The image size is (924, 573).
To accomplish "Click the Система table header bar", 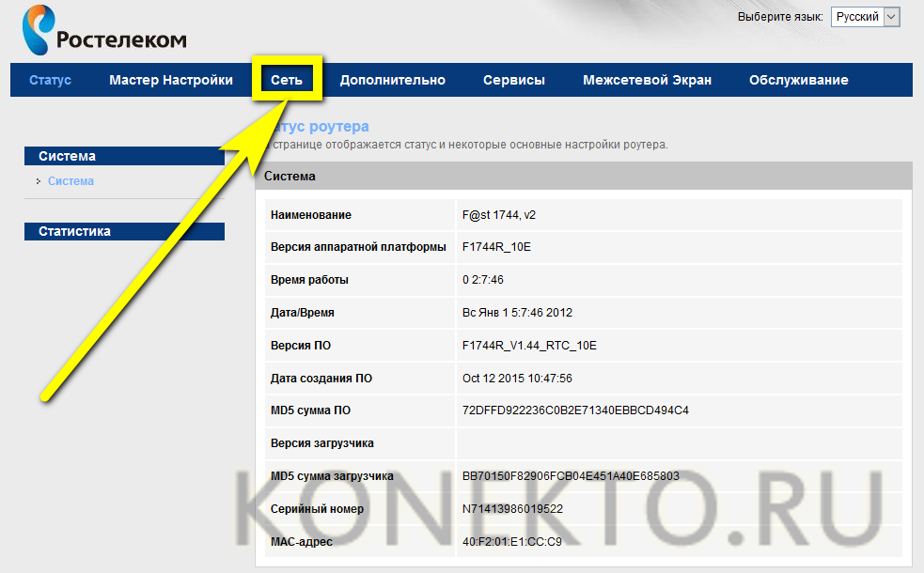I will click(x=583, y=176).
